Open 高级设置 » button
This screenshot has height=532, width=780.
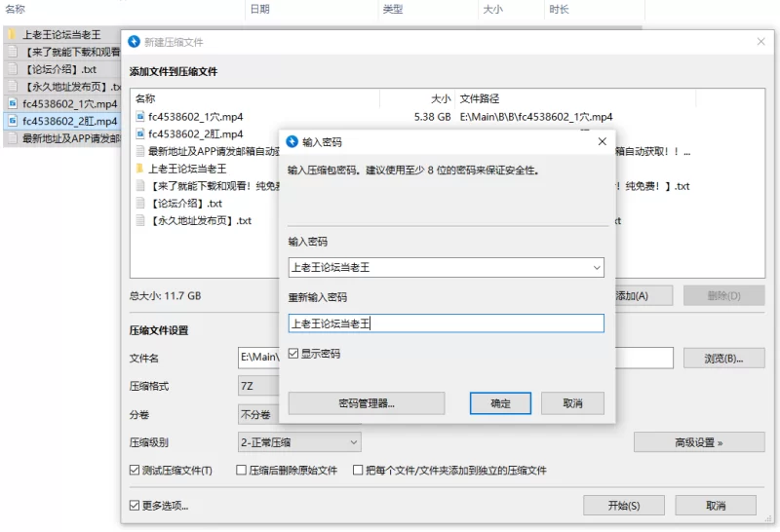point(699,442)
